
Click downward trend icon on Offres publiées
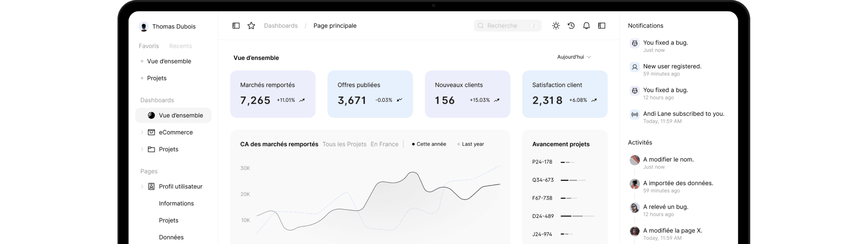coord(400,100)
